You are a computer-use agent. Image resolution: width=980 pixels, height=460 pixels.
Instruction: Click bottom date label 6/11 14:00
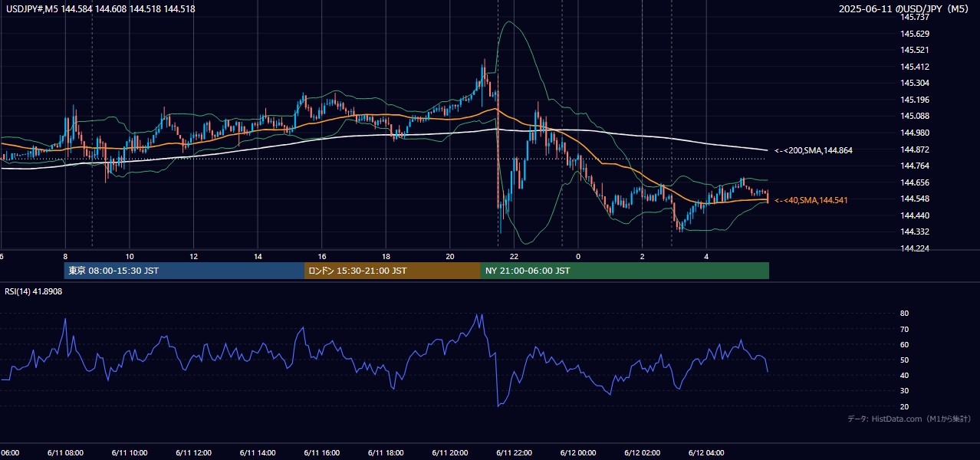258,452
